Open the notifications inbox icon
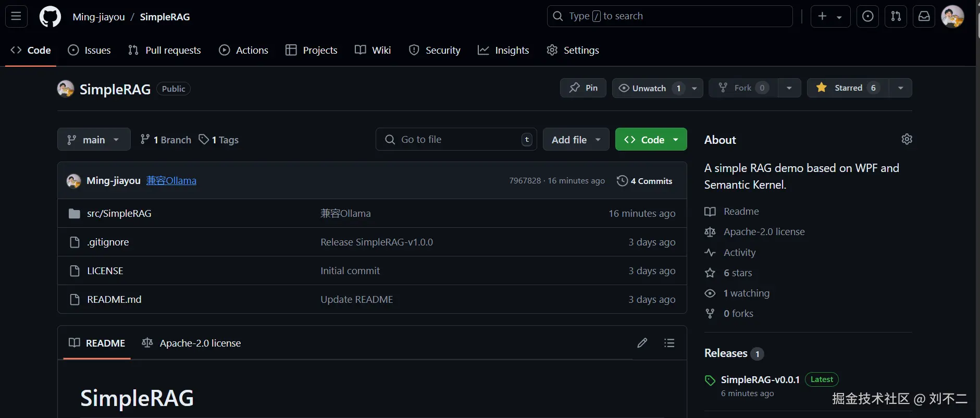Viewport: 980px width, 418px height. (924, 16)
